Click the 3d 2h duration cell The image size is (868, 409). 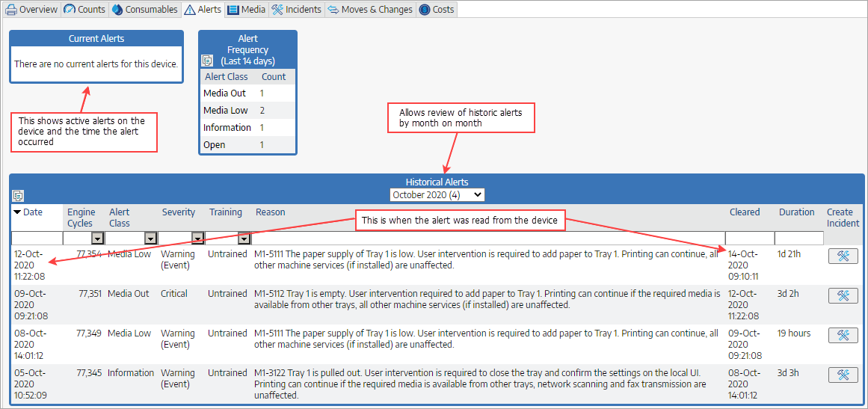pos(788,293)
